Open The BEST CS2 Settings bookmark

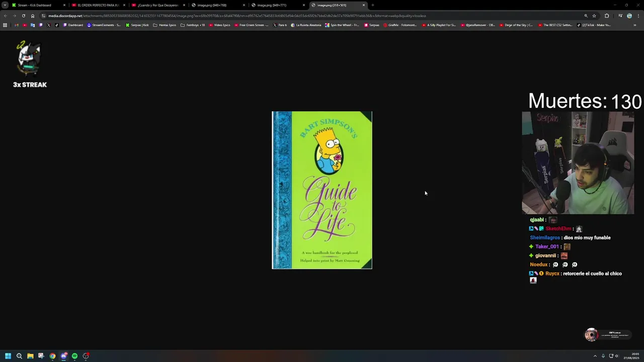click(x=555, y=25)
